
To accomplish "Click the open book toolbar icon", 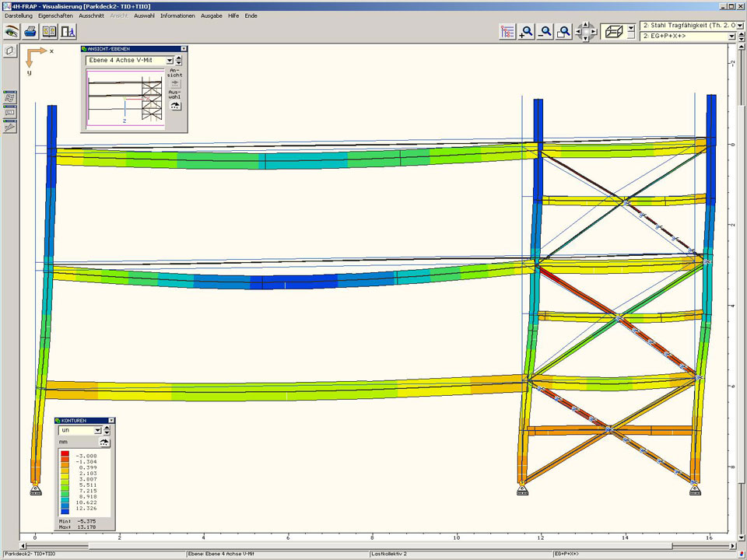I will click(x=50, y=32).
